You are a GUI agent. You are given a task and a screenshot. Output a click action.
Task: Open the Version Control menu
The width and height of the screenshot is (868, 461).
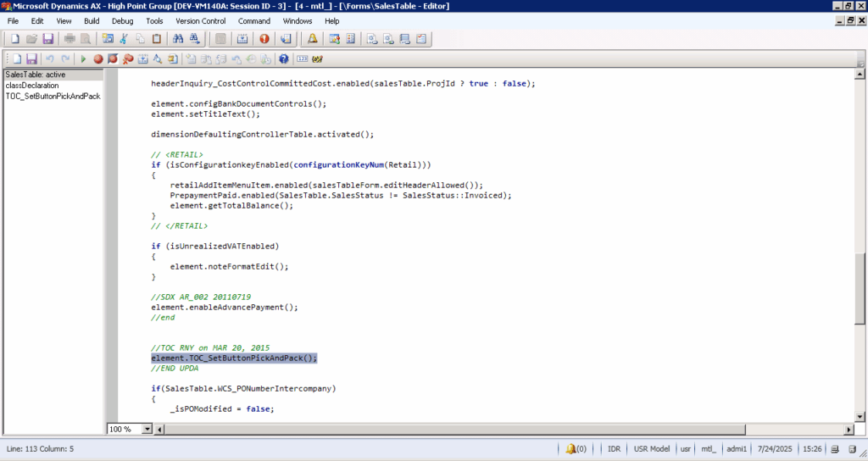click(x=200, y=21)
